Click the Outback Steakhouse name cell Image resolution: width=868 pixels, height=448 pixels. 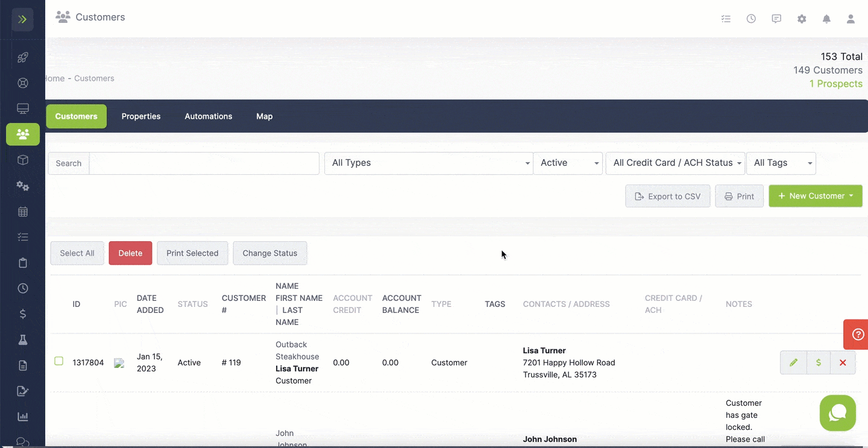298,350
